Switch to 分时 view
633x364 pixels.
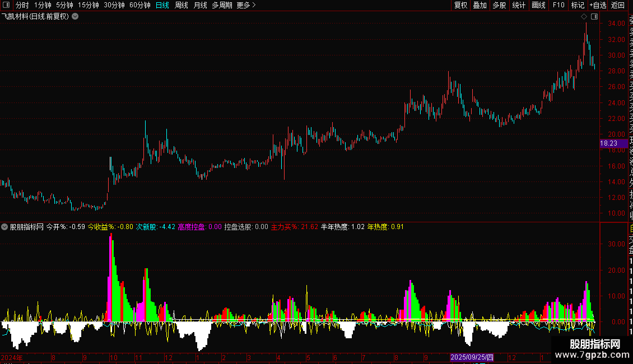tap(22, 5)
